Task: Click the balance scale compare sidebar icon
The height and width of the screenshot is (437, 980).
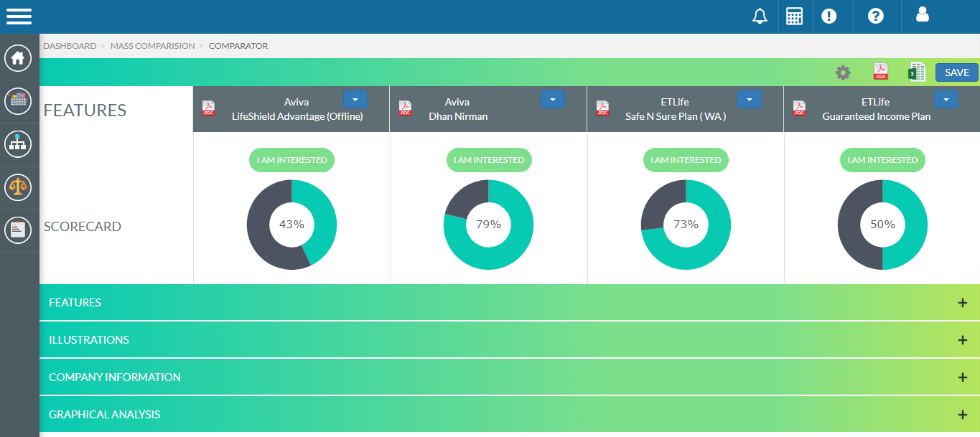Action: click(18, 187)
